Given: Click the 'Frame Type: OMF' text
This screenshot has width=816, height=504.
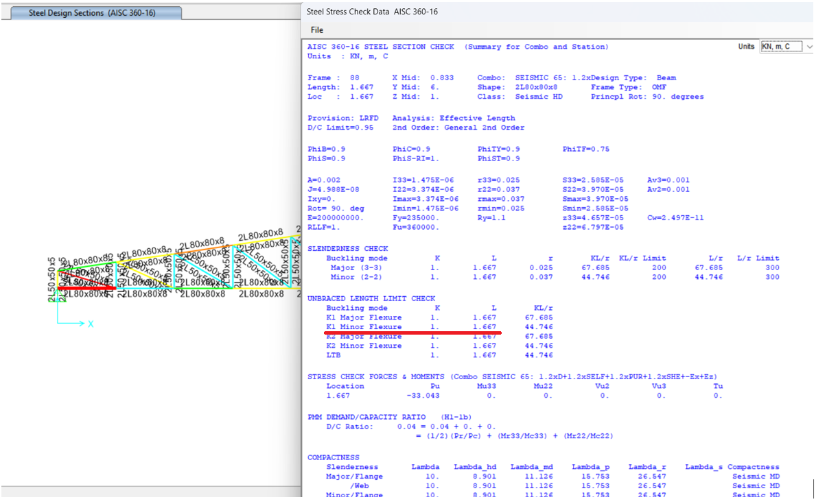Looking at the screenshot, I should [x=629, y=87].
